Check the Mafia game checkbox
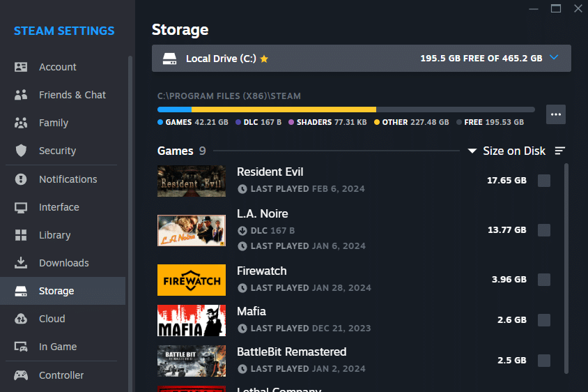Viewport: 588px width, 392px height. [x=544, y=320]
